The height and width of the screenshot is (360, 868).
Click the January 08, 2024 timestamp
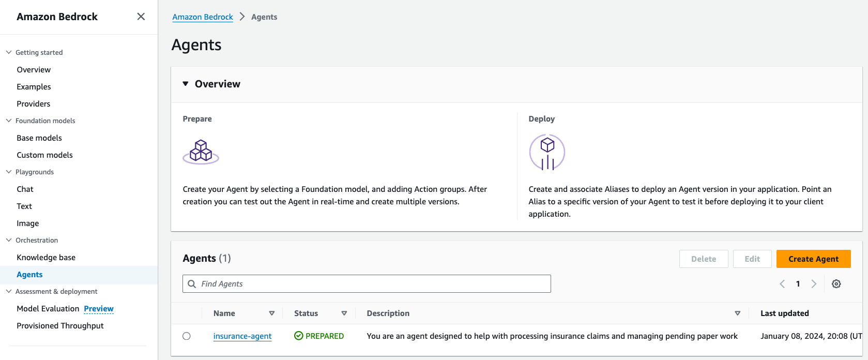click(811, 336)
